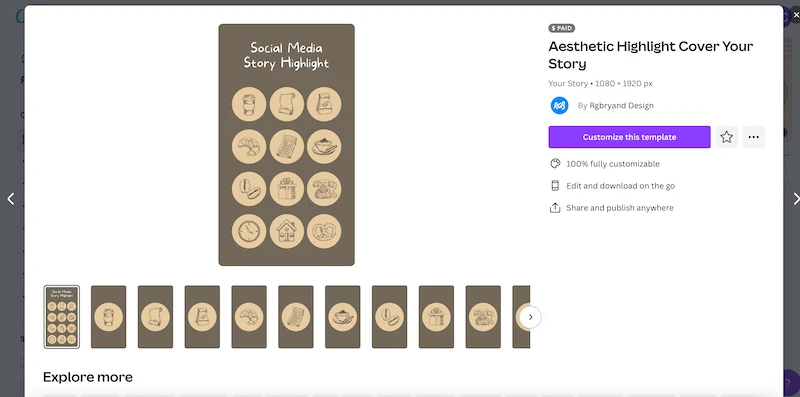Star this template as a favorite
Image resolution: width=800 pixels, height=397 pixels.
(726, 137)
